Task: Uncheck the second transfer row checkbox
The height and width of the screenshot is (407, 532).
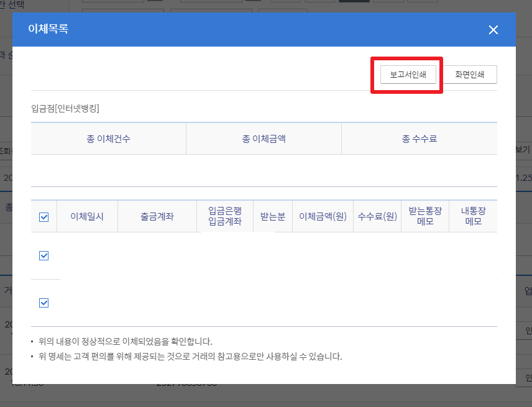Action: (x=44, y=303)
